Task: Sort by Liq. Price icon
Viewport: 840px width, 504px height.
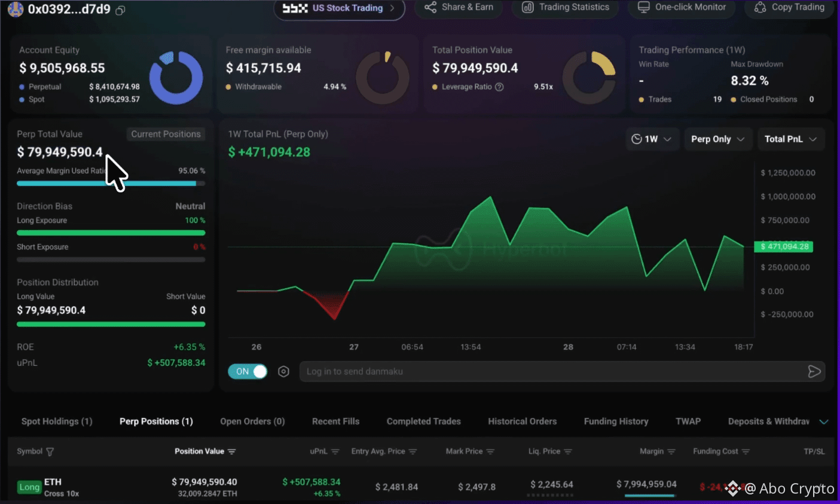Action: 568,452
